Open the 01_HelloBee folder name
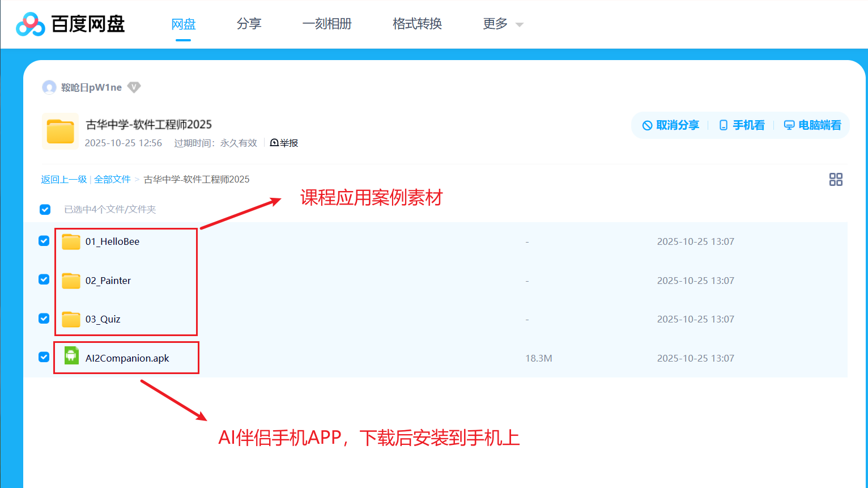The image size is (868, 488). [x=112, y=241]
